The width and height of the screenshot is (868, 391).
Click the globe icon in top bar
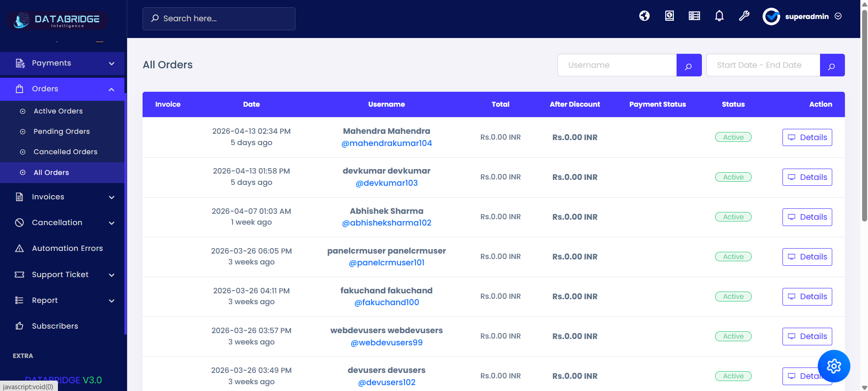coord(644,16)
